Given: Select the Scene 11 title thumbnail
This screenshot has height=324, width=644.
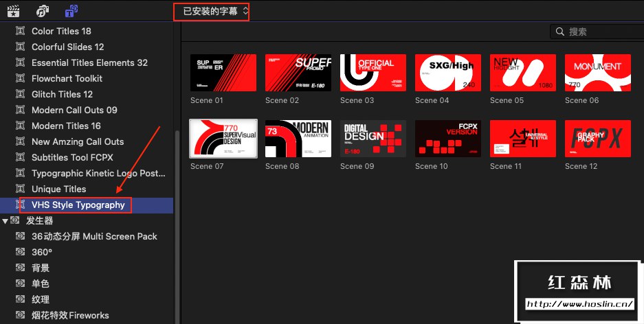Looking at the screenshot, I should [523, 139].
